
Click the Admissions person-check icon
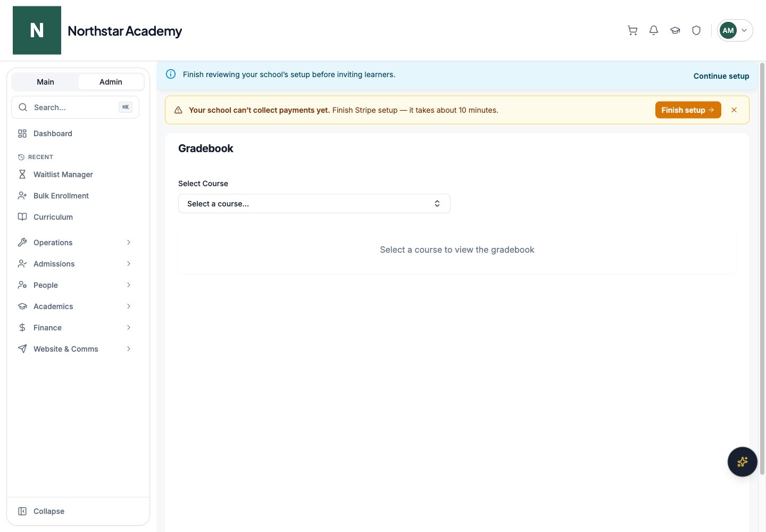click(x=22, y=264)
